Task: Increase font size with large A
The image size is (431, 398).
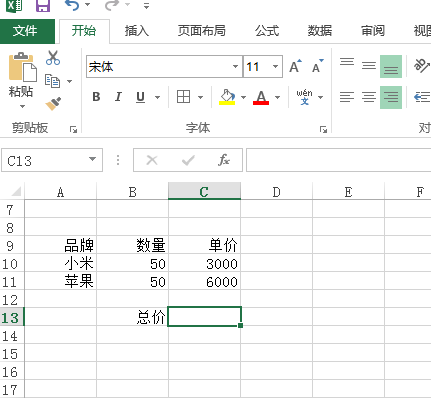Action: (x=295, y=66)
